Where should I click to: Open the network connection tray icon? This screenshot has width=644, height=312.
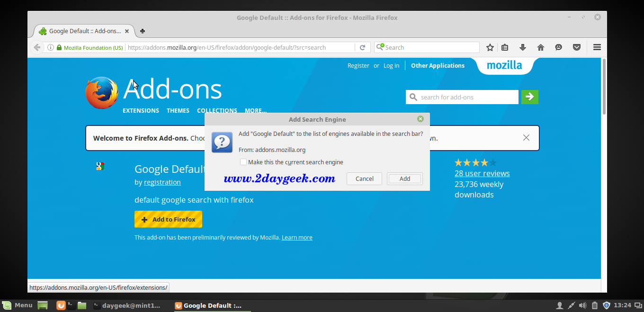click(x=571, y=305)
